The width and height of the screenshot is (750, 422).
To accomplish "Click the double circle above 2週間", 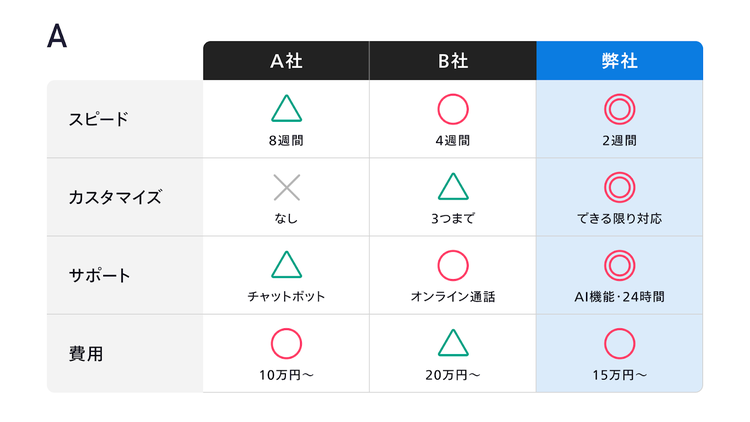I will tap(620, 108).
